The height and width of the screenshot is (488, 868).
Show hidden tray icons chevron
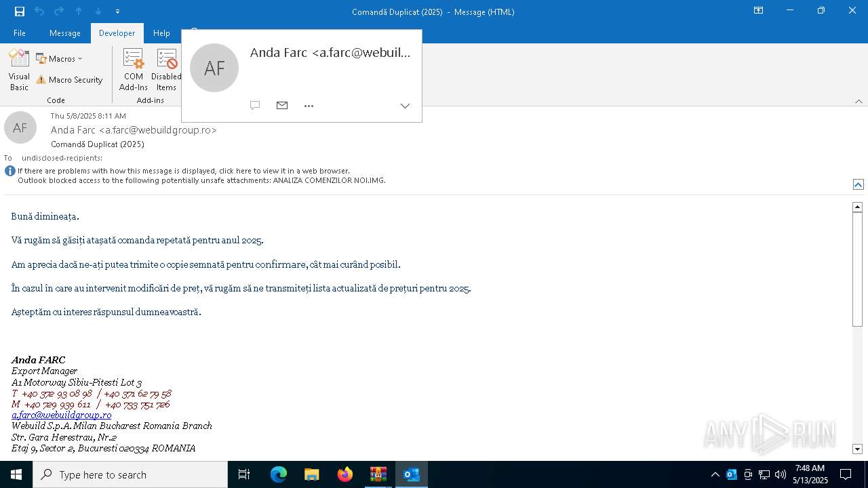click(715, 474)
